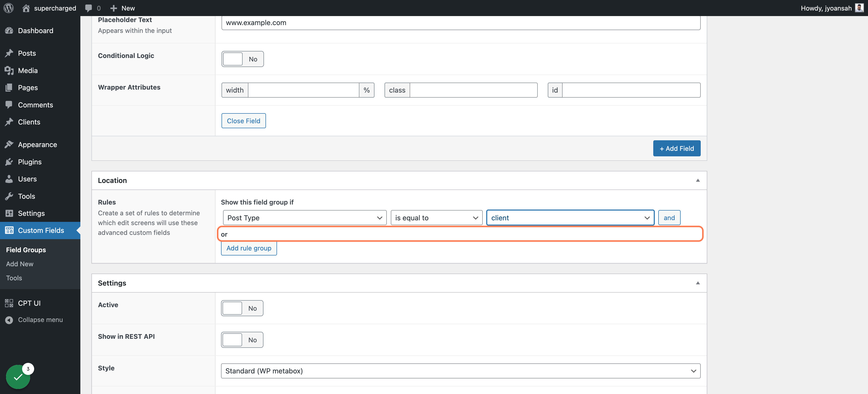Collapse the Settings panel arrow
This screenshot has height=394, width=868.
click(698, 283)
